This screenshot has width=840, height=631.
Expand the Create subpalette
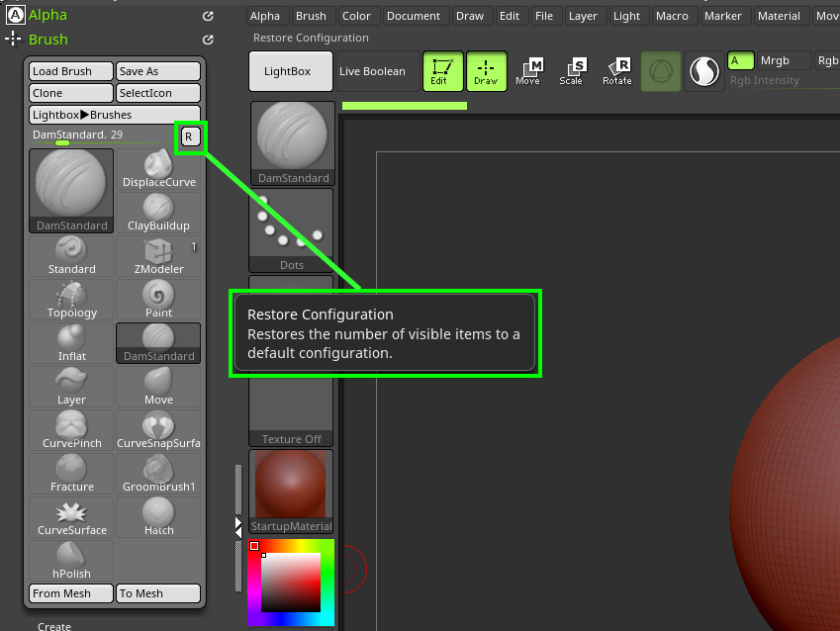[54, 626]
